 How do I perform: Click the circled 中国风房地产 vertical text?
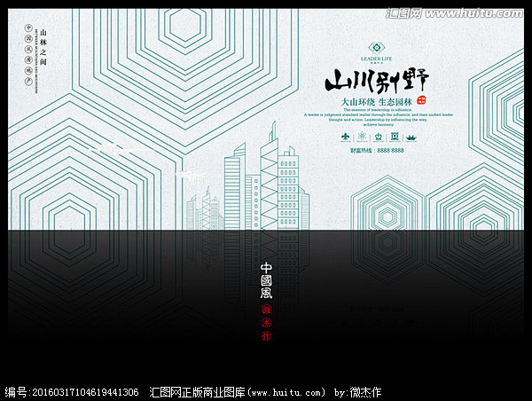tap(28, 55)
